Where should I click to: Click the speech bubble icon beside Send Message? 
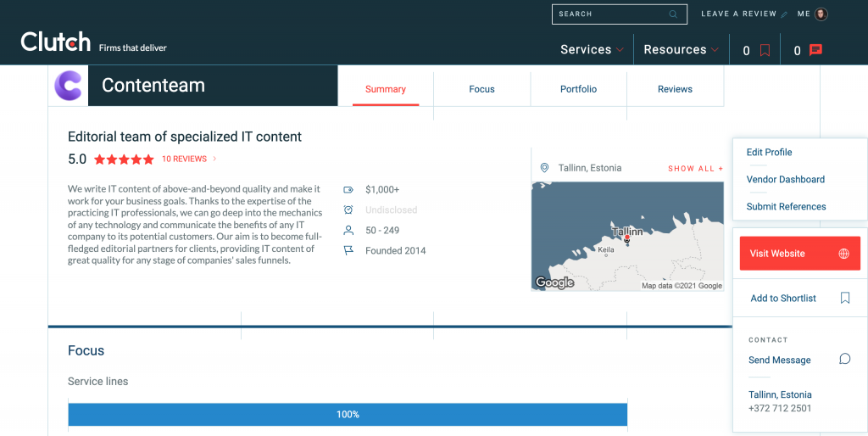click(x=845, y=359)
